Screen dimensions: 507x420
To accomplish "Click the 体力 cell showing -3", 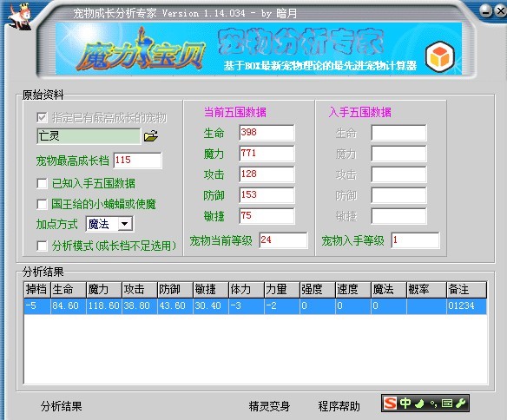I will pos(246,305).
